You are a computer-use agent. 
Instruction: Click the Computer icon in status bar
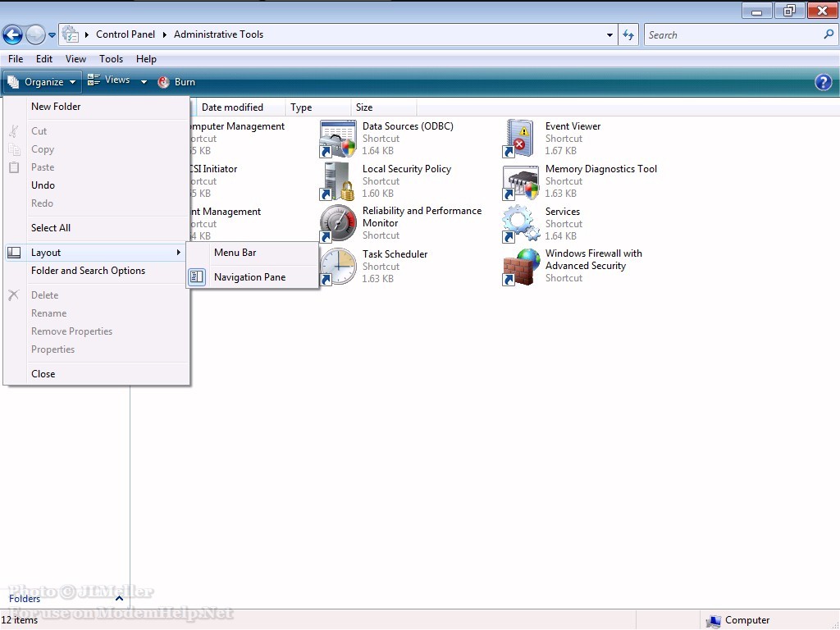click(x=713, y=621)
